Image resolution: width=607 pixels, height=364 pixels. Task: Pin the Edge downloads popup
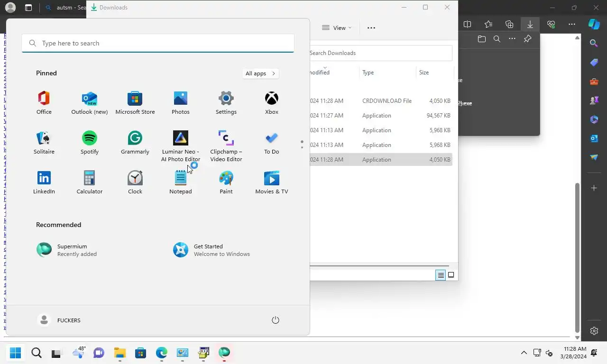tap(527, 39)
